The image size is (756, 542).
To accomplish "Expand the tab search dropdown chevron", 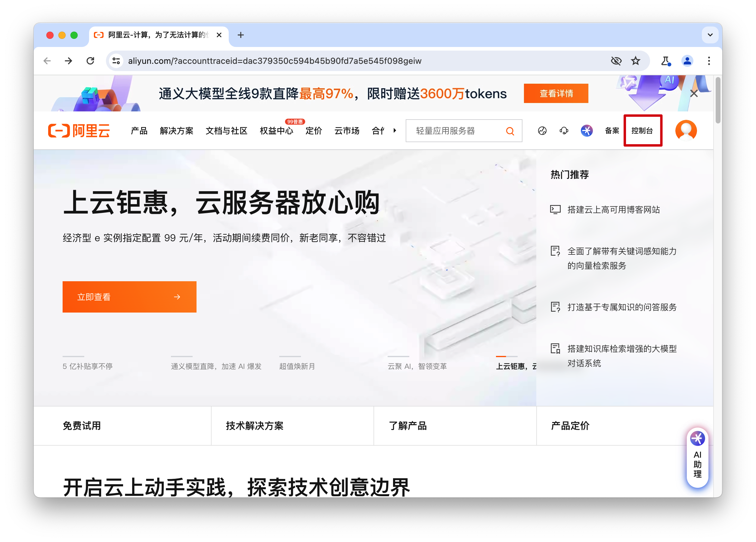I will [x=710, y=35].
